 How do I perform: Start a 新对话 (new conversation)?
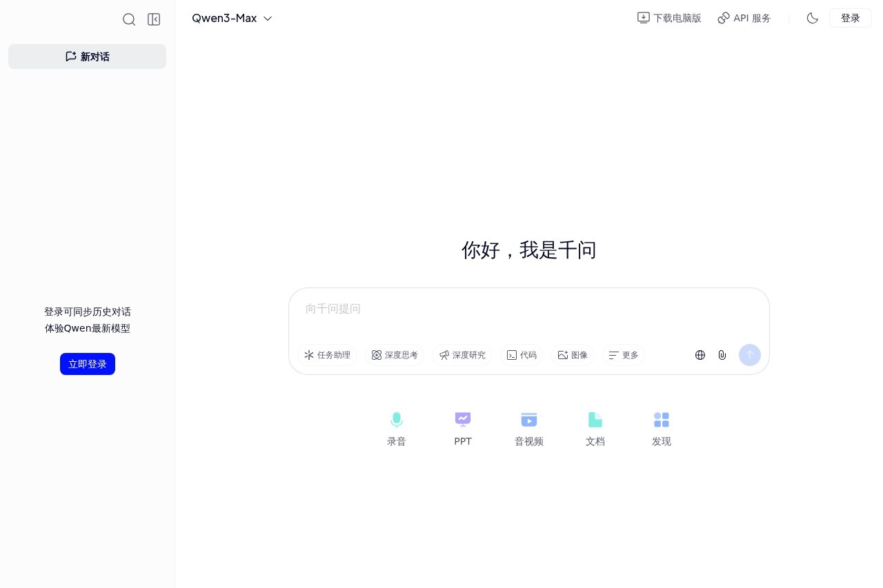coord(88,57)
